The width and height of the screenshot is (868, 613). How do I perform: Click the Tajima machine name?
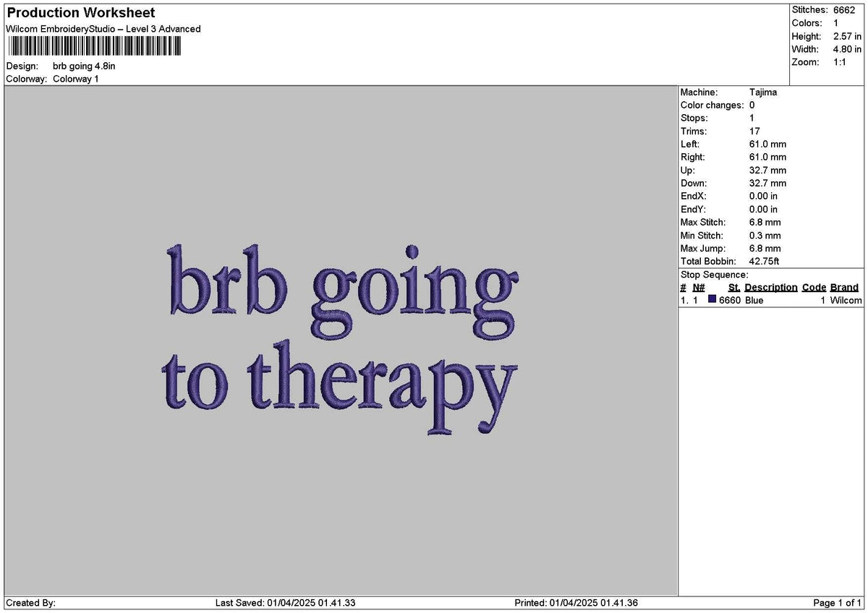pos(764,92)
